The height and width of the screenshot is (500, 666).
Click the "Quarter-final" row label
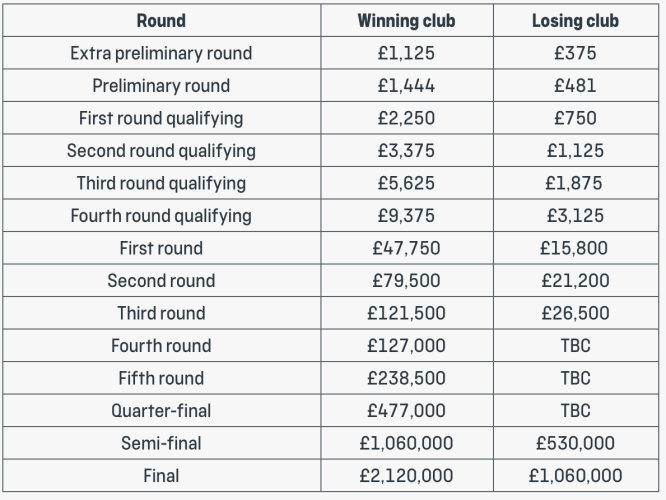[161, 411]
